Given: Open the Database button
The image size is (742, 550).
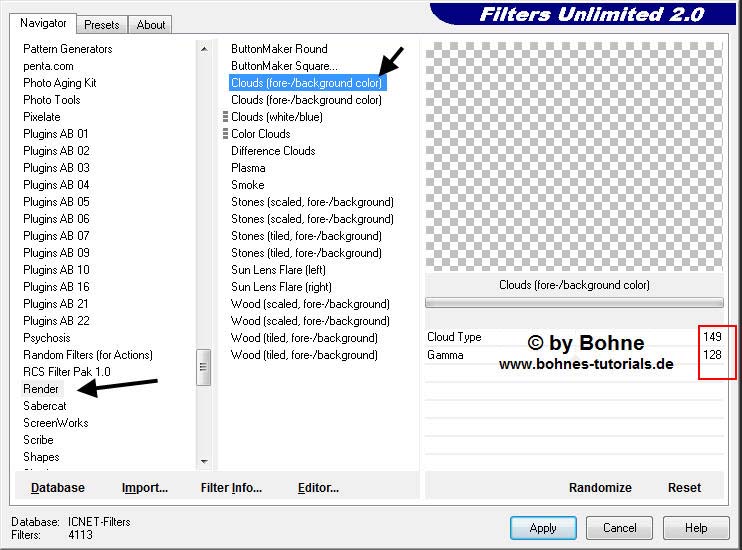Looking at the screenshot, I should pos(58,488).
